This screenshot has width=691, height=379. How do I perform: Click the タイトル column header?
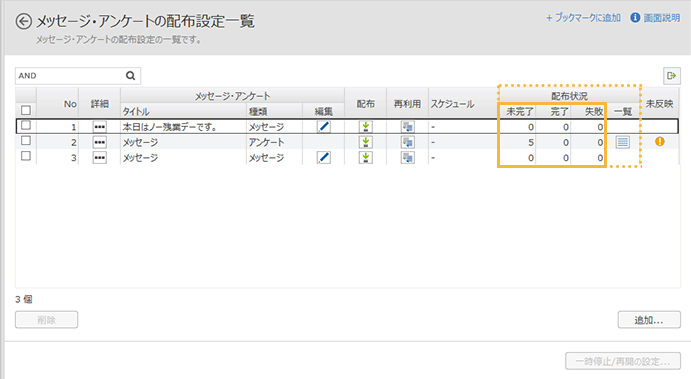[136, 111]
